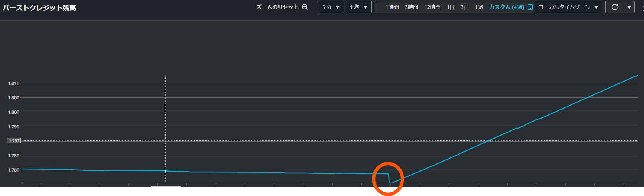This screenshot has height=196, width=644.
Task: Select the 12時間 time range
Action: pos(432,7)
